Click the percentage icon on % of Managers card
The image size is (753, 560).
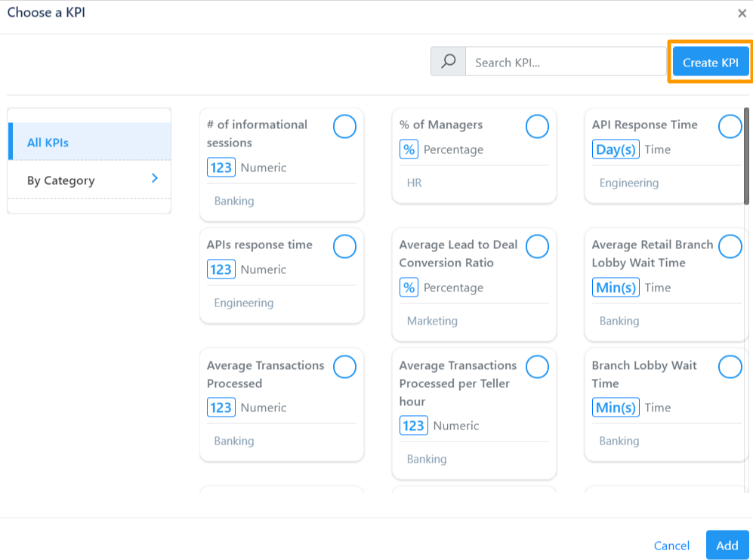[x=409, y=149]
